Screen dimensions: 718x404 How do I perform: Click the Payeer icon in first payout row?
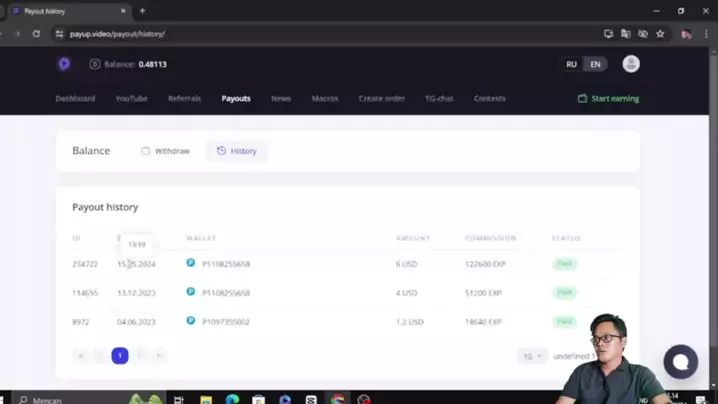coord(190,264)
